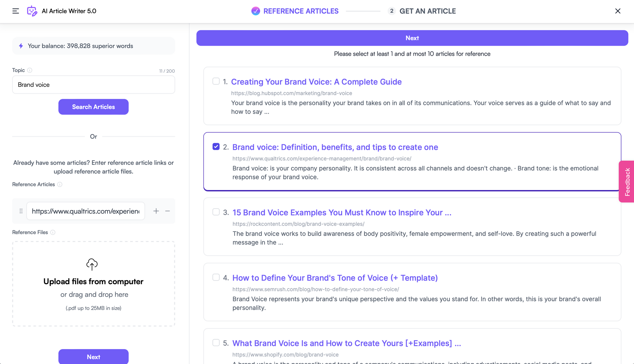Open the Topic info tooltip icon
Screen dimensions: 634x364
(29, 70)
